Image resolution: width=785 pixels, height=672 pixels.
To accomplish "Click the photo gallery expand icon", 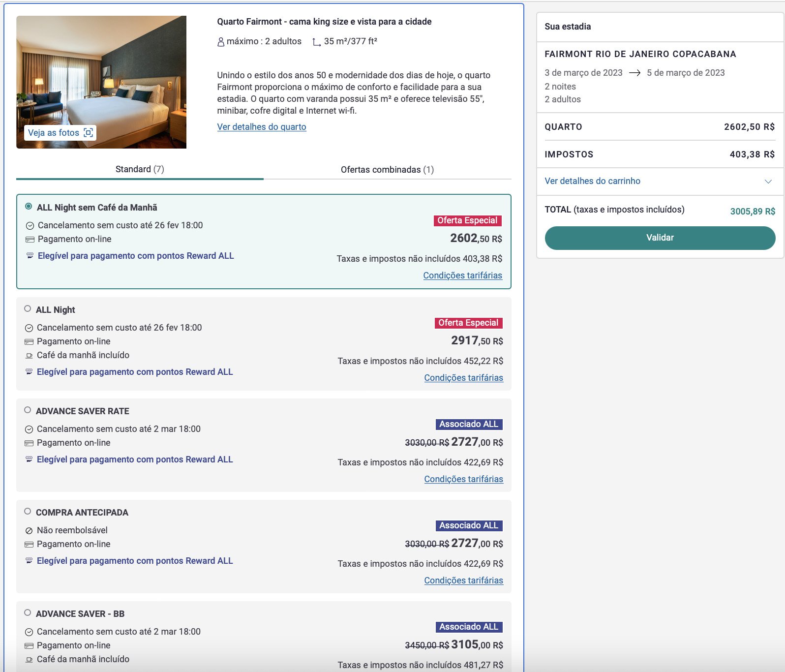I will (x=89, y=133).
